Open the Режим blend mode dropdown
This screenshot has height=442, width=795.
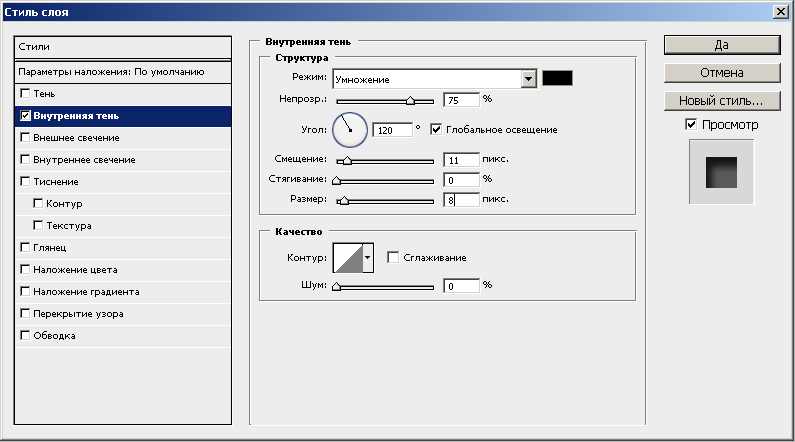point(435,79)
